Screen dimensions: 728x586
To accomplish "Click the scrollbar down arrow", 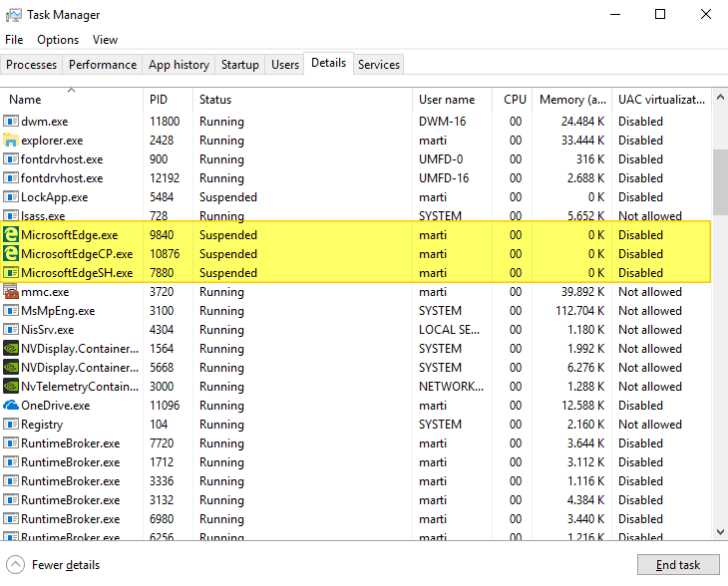I will pyautogui.click(x=720, y=532).
